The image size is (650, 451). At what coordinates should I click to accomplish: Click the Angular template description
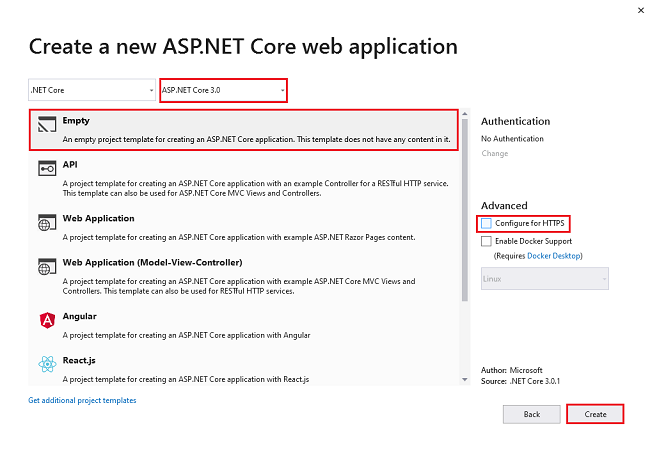[186, 335]
